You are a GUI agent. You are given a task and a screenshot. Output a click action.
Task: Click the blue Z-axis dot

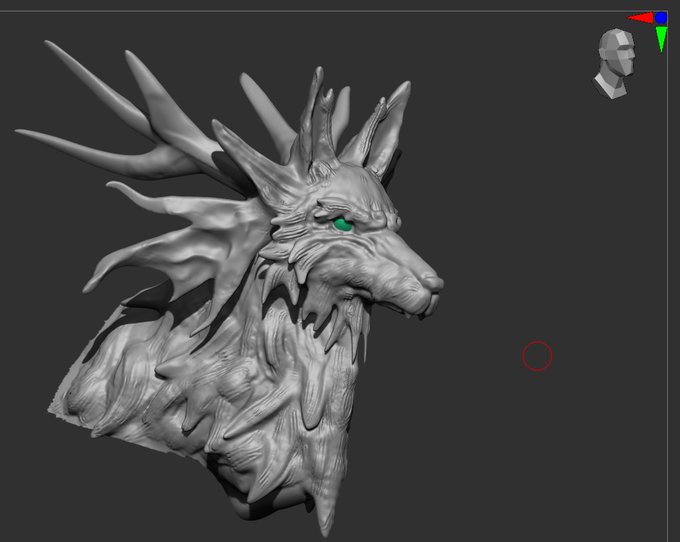pyautogui.click(x=661, y=18)
